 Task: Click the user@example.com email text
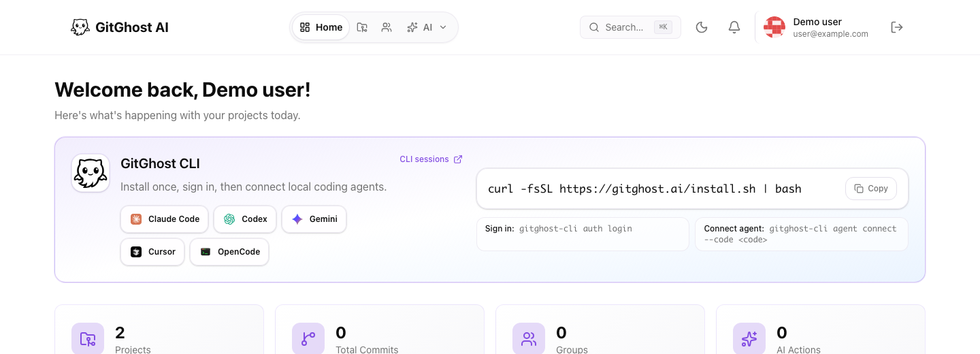point(830,34)
